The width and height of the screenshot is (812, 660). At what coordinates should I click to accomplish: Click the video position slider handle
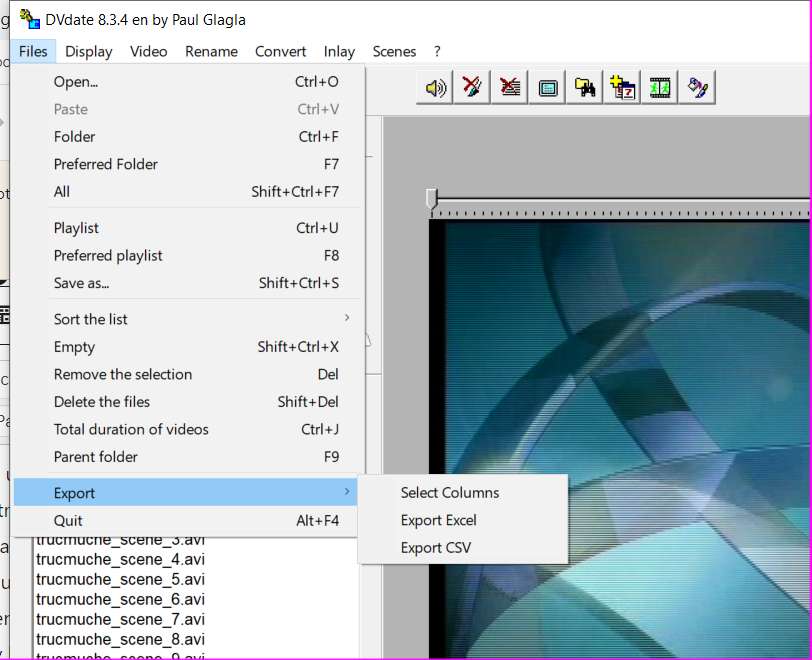point(432,198)
